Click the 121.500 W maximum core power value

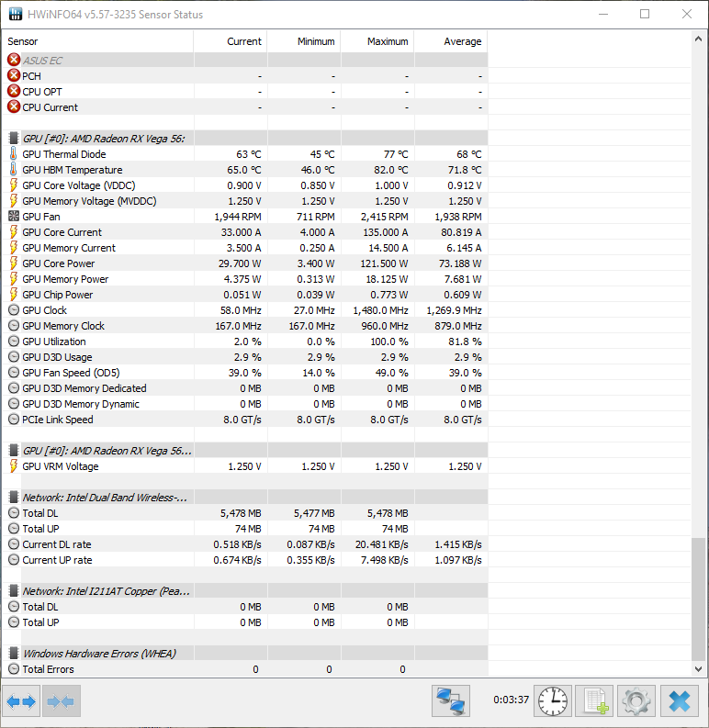384,263
